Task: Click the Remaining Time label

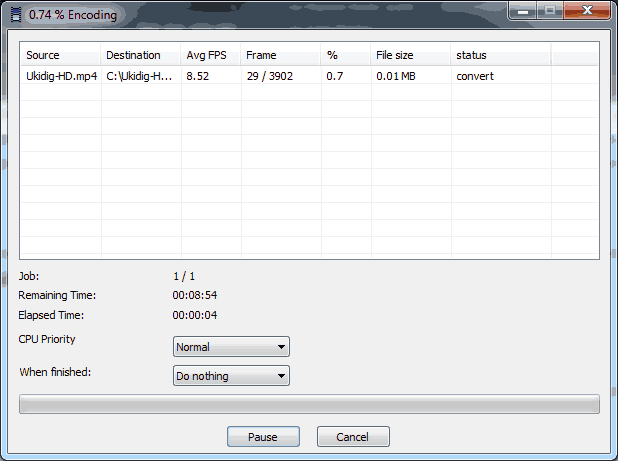Action: pyautogui.click(x=57, y=295)
